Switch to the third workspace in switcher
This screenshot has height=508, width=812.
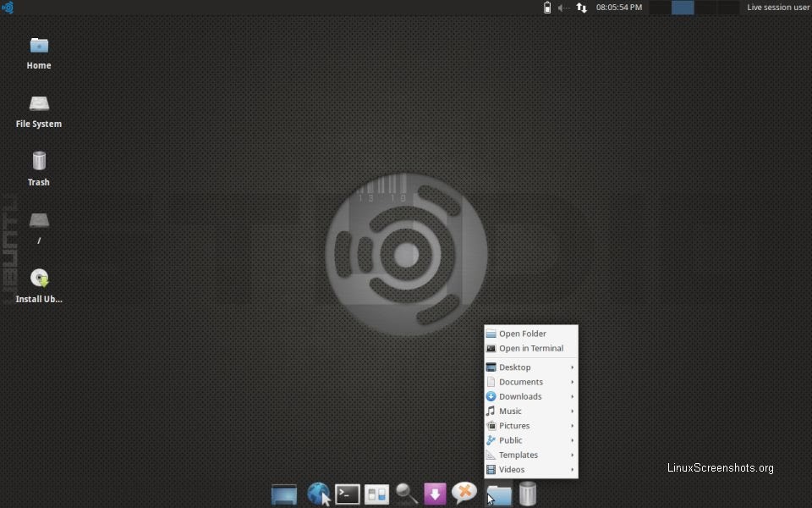point(705,8)
